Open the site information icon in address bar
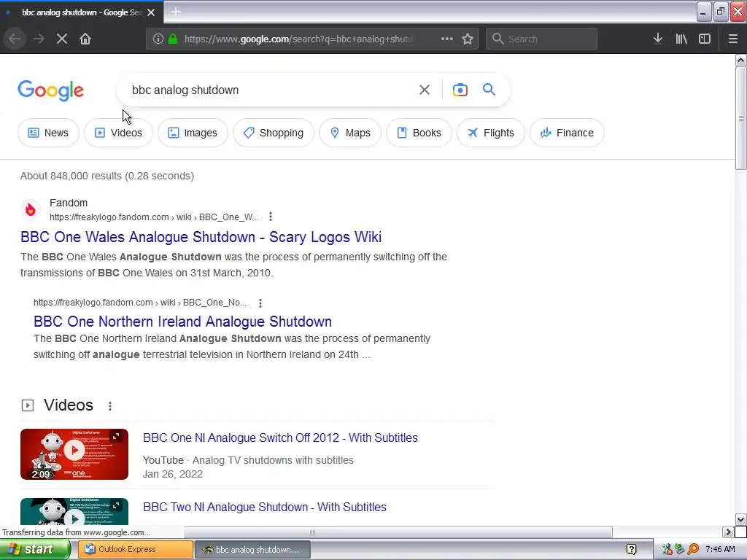The height and width of the screenshot is (560, 747). pyautogui.click(x=158, y=39)
